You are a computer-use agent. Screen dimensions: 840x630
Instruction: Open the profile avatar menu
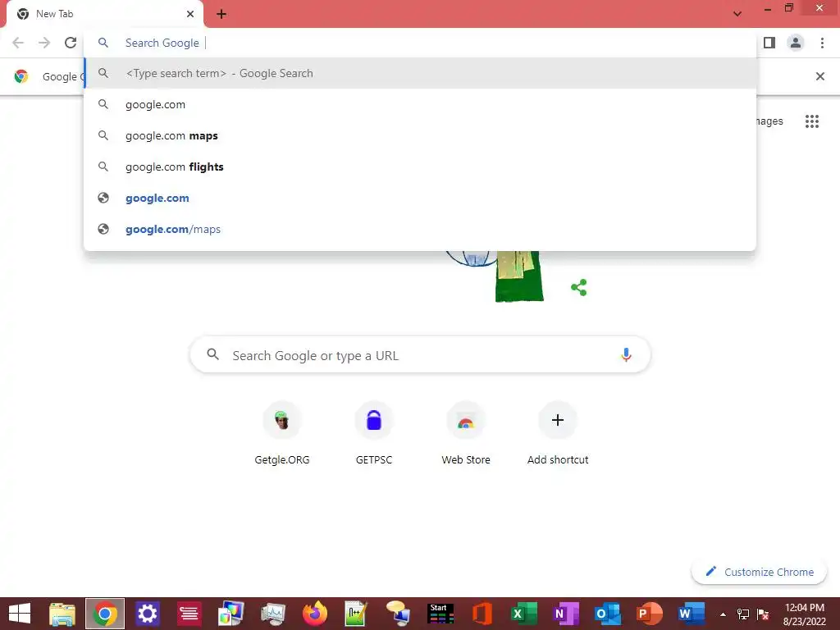(x=796, y=43)
